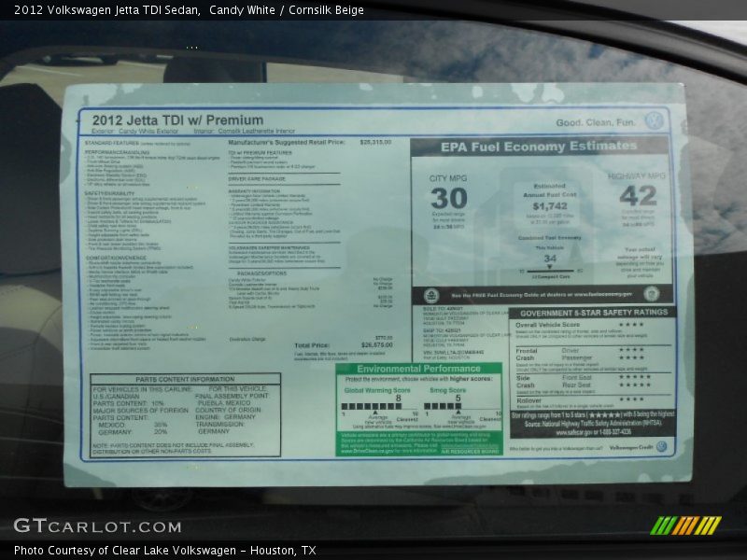Viewport: 747px width, 560px height.
Task: Click the Overall Vehicle Score star rating
Action: [631, 324]
